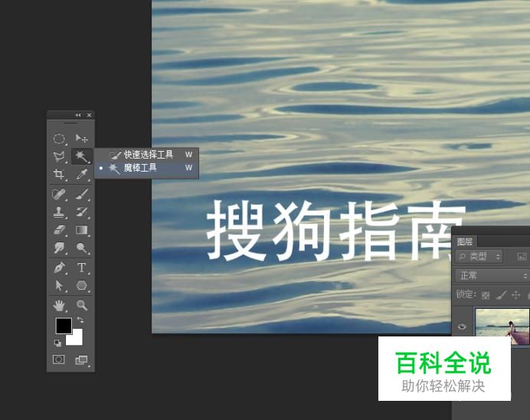This screenshot has width=530, height=420.
Task: Select the Hand tool
Action: point(59,306)
